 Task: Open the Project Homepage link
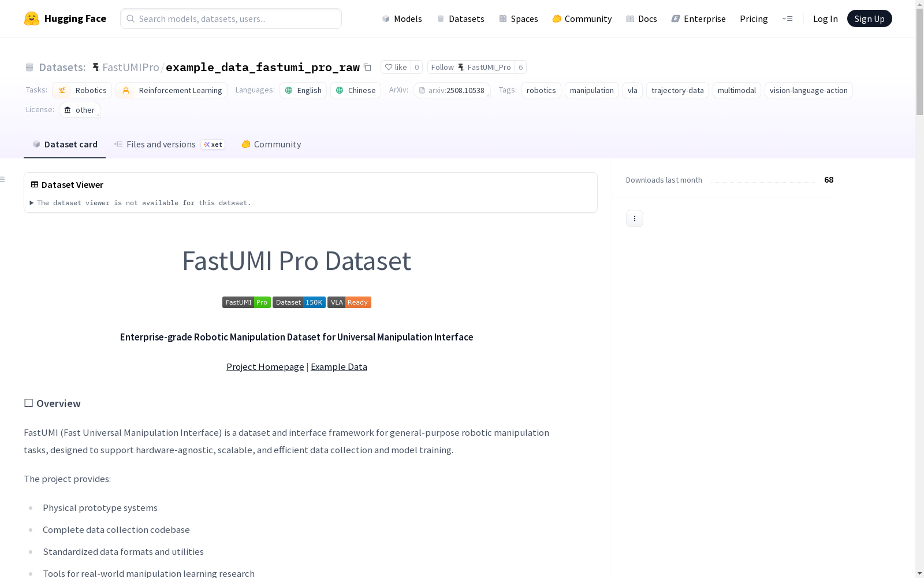265,366
